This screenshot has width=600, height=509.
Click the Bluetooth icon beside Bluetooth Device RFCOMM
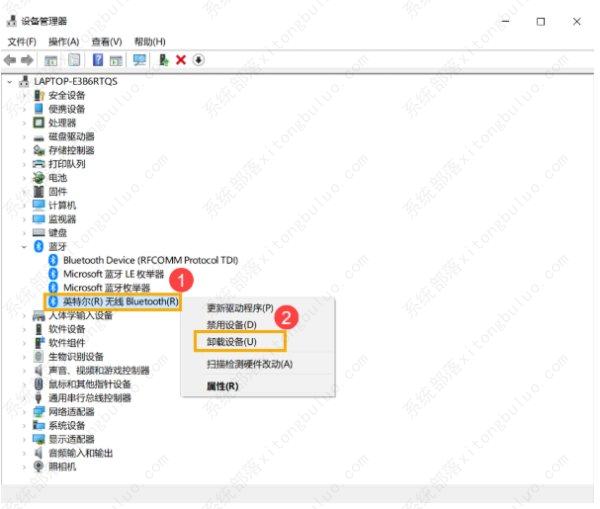53,260
